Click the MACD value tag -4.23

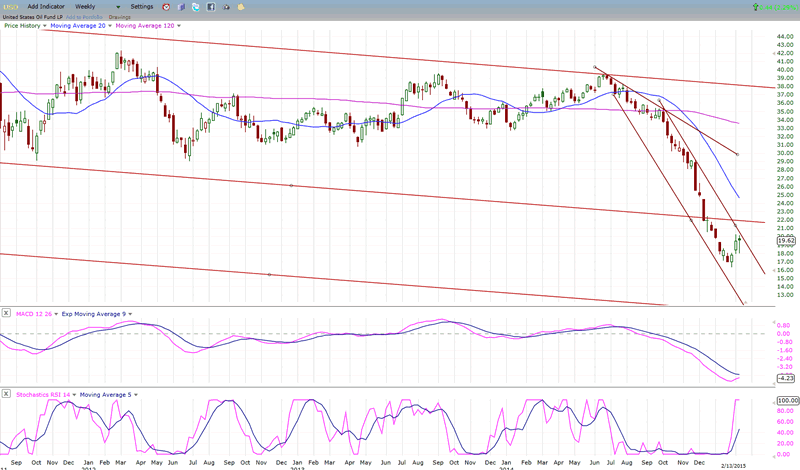pyautogui.click(x=786, y=378)
